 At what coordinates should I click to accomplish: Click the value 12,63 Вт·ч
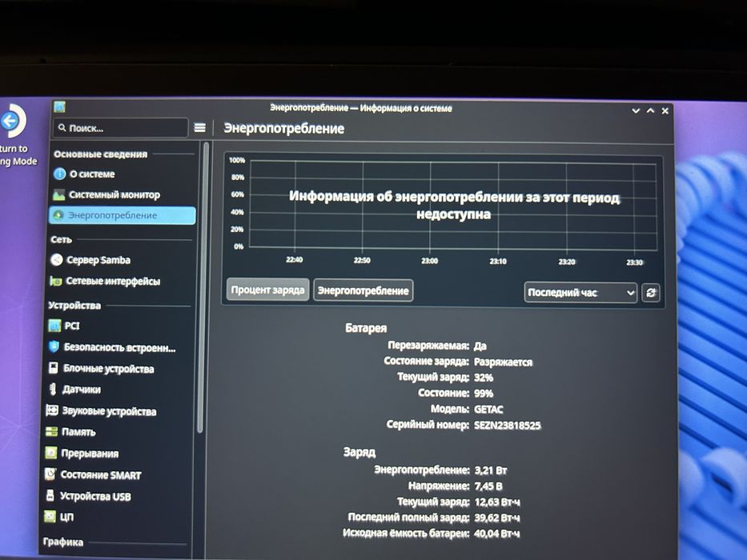(497, 502)
